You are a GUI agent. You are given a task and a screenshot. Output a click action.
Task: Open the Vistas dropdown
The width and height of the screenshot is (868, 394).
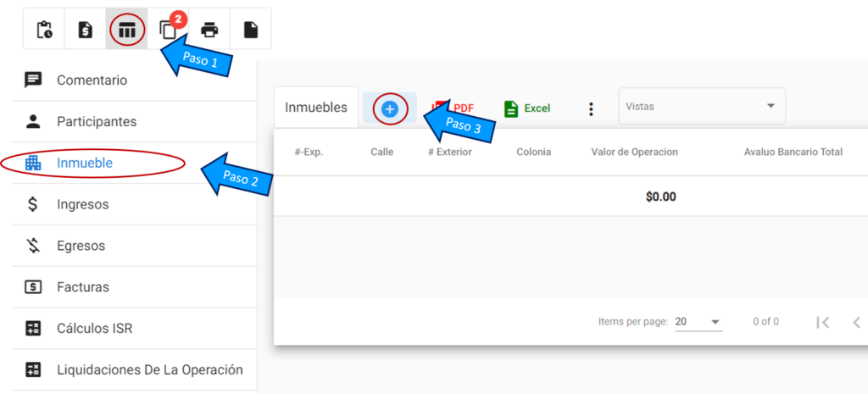tap(701, 106)
